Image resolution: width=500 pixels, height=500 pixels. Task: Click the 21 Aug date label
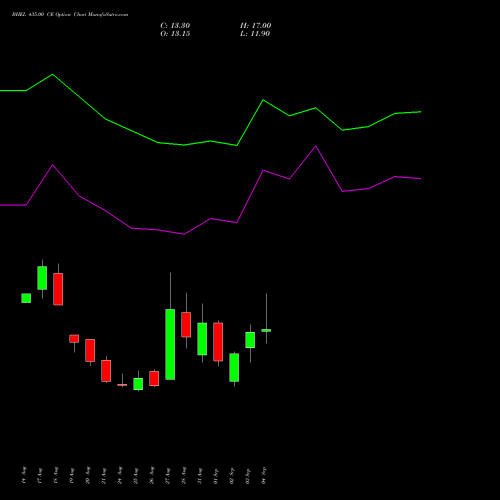coord(104,475)
